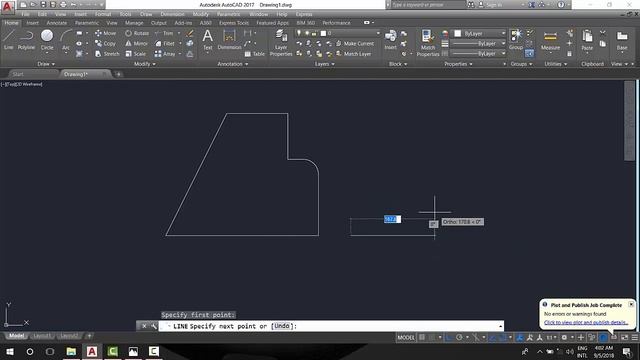Toggle isolate objects blue circle in status bar

point(603,337)
